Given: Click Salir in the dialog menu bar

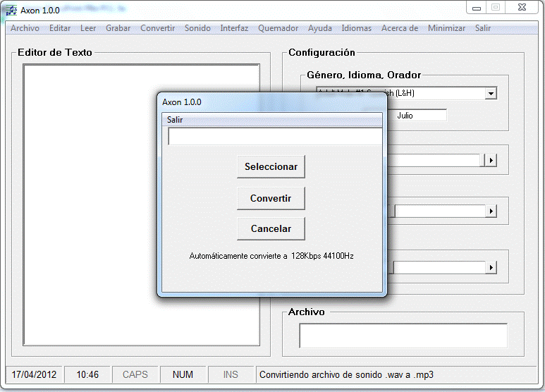Looking at the screenshot, I should point(175,120).
